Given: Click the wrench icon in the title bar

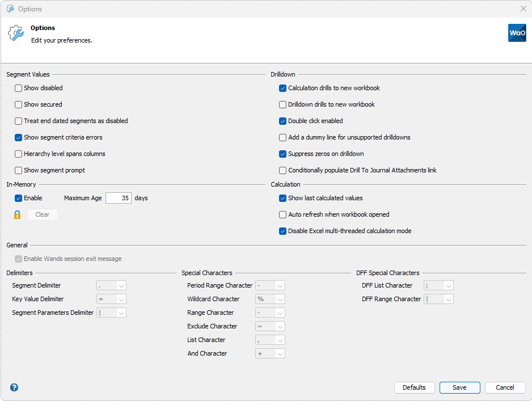Looking at the screenshot, I should click(10, 9).
